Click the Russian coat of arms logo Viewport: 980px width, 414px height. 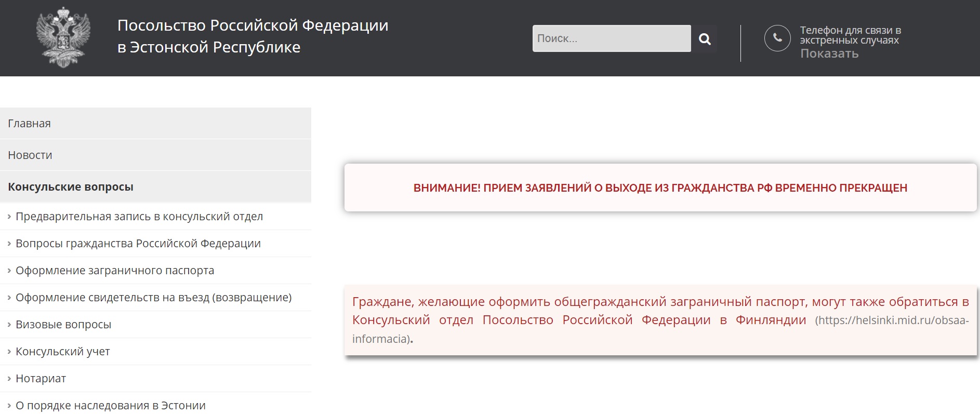click(x=63, y=37)
